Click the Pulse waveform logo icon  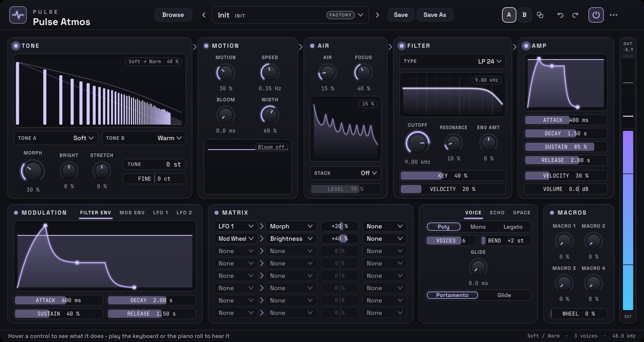tap(18, 15)
